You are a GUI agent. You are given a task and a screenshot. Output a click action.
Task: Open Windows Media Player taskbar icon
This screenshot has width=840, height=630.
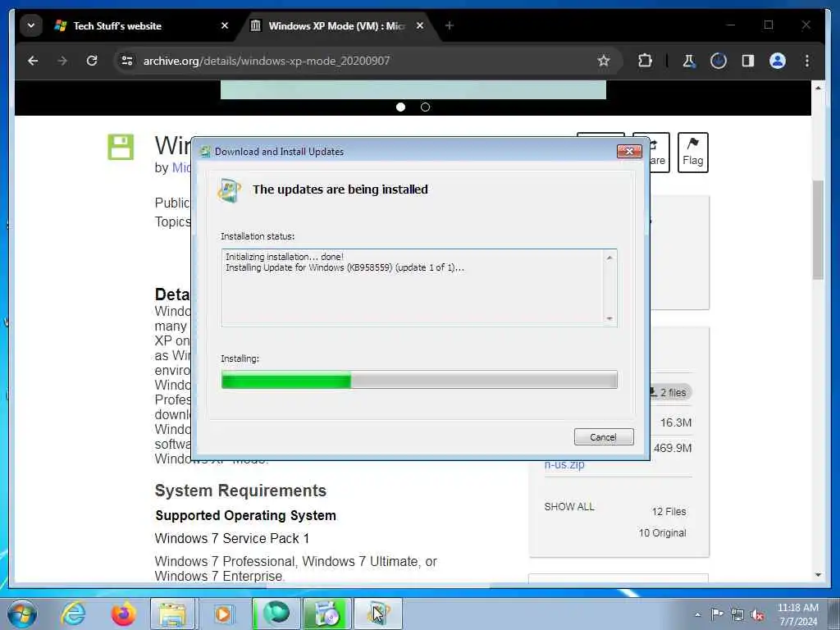(x=223, y=614)
